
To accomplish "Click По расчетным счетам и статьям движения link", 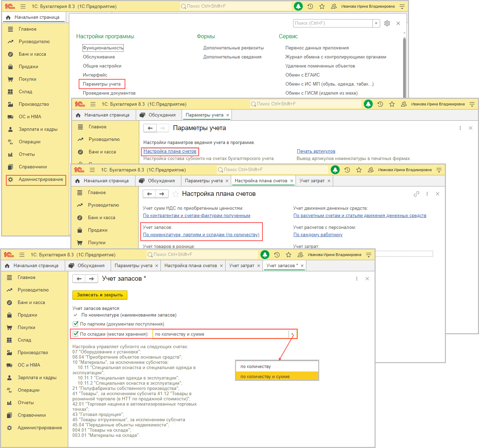I will pyautogui.click(x=360, y=216).
